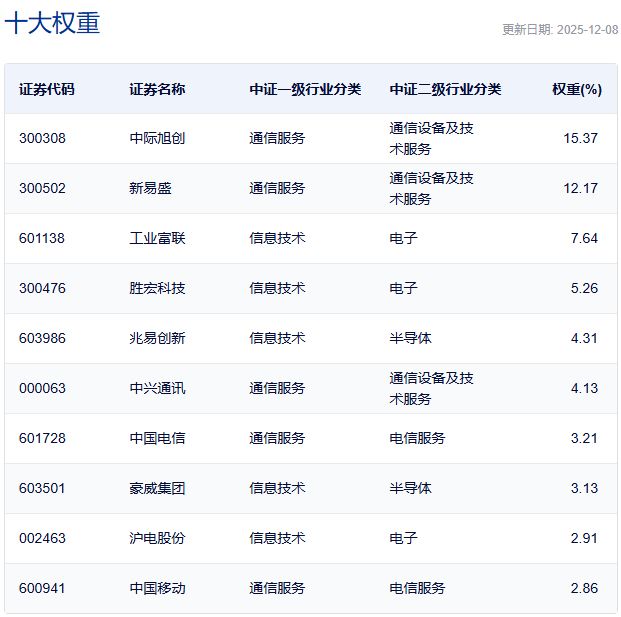Select stock name 新易盛

[x=150, y=188]
